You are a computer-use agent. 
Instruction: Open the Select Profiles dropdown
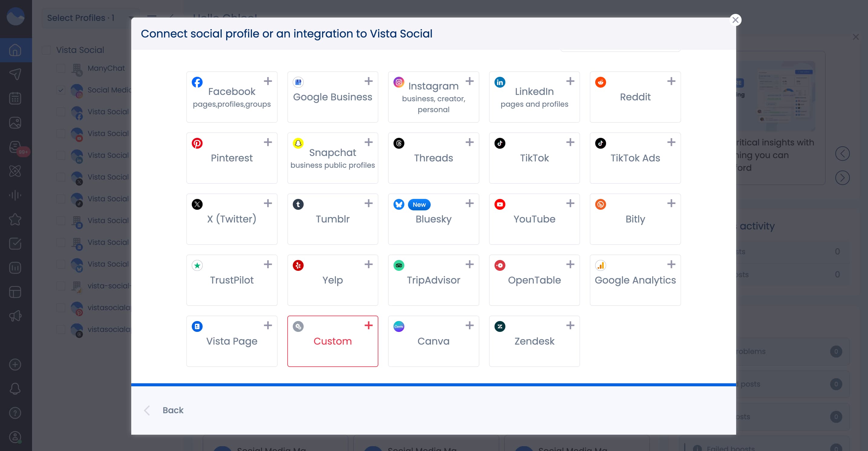coord(89,18)
